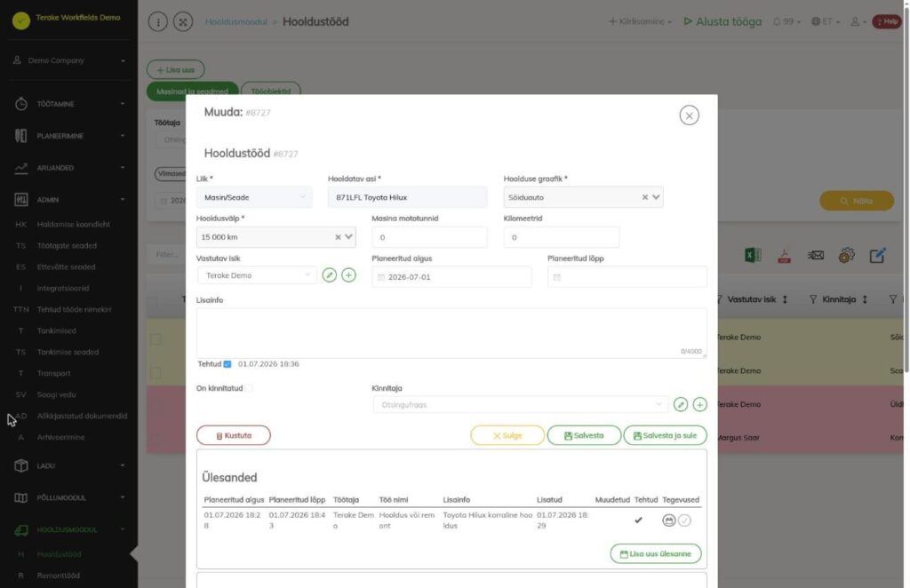910x588 pixels.
Task: Click the edit table pencil icon
Action: pos(877,255)
